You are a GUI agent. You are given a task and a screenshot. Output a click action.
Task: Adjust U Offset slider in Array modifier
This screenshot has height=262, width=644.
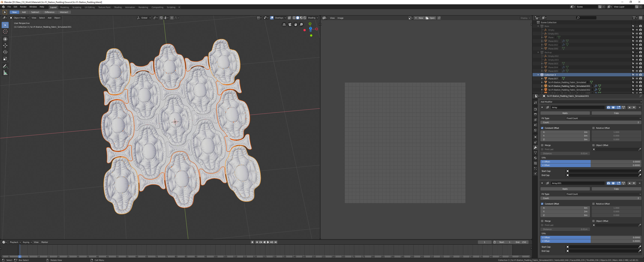pos(591,162)
